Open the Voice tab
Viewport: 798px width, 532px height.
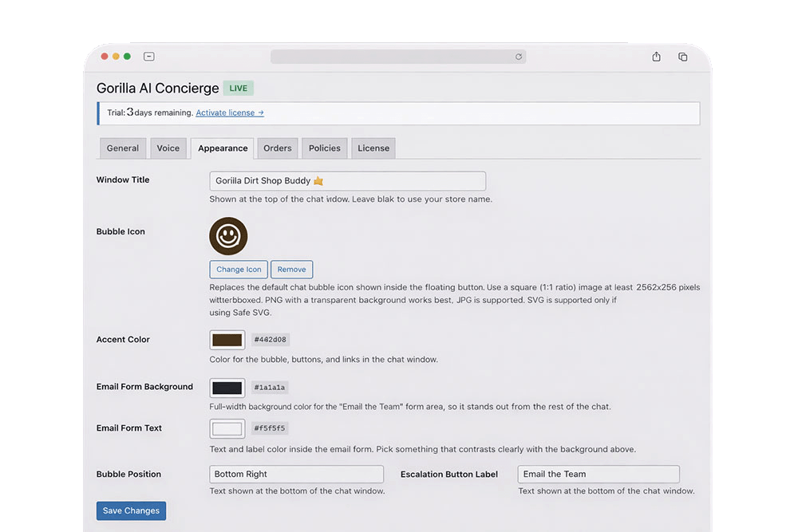point(168,148)
